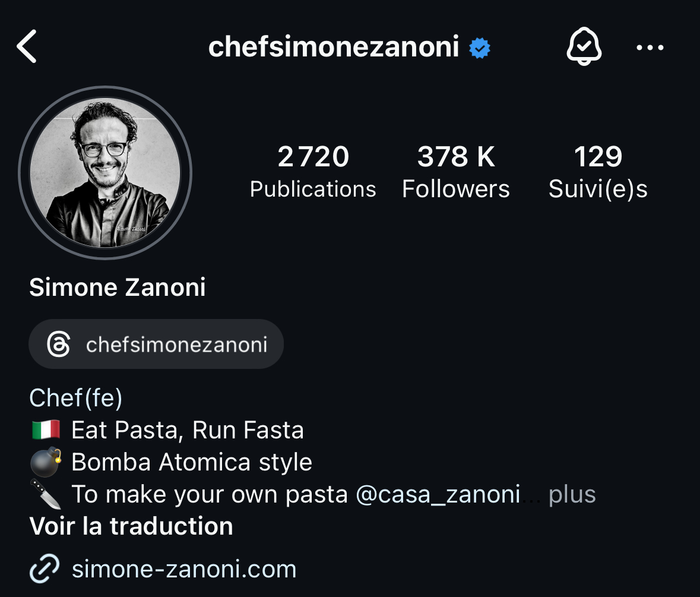Image resolution: width=700 pixels, height=597 pixels.
Task: Open the @casa_zanoni mention
Action: pos(438,494)
